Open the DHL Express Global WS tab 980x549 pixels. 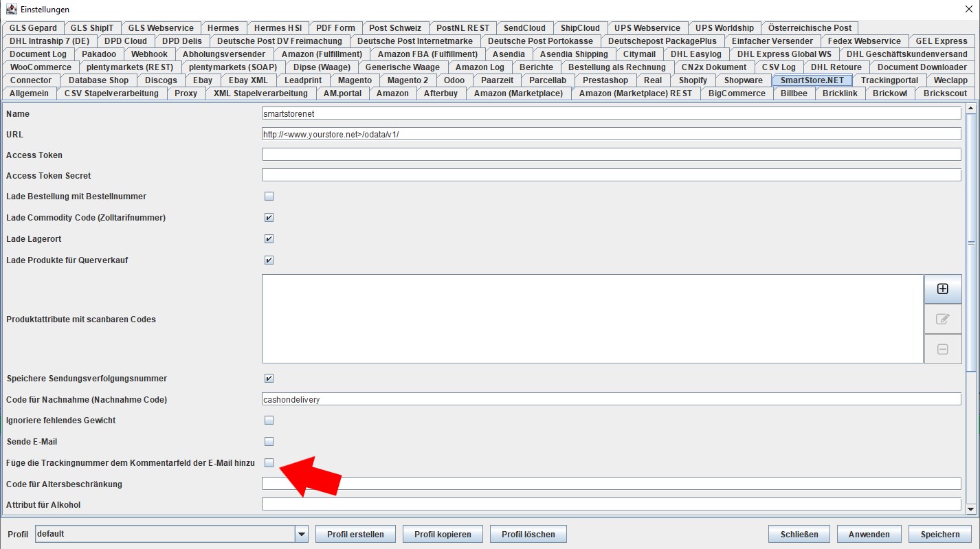pyautogui.click(x=784, y=54)
